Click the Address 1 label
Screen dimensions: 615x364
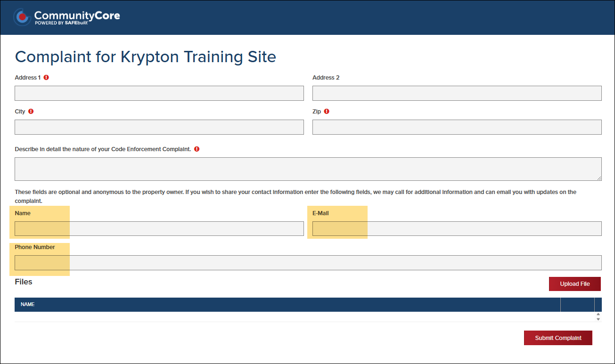(x=28, y=78)
